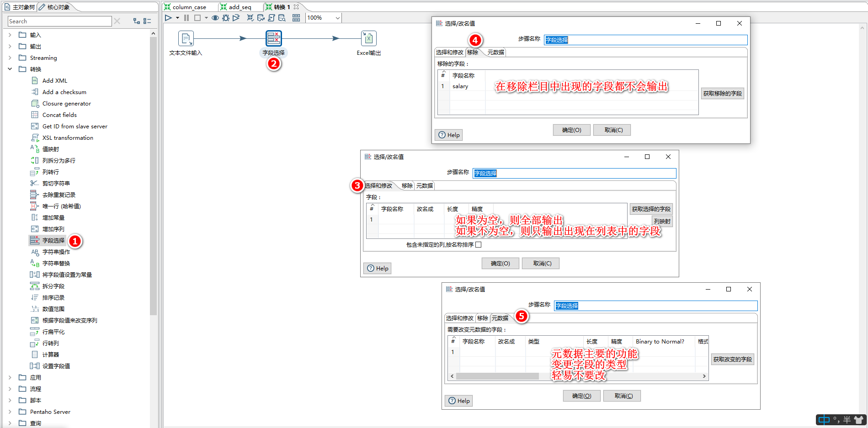Open the 100% zoom level combo box
The image size is (868, 428).
[x=324, y=18]
